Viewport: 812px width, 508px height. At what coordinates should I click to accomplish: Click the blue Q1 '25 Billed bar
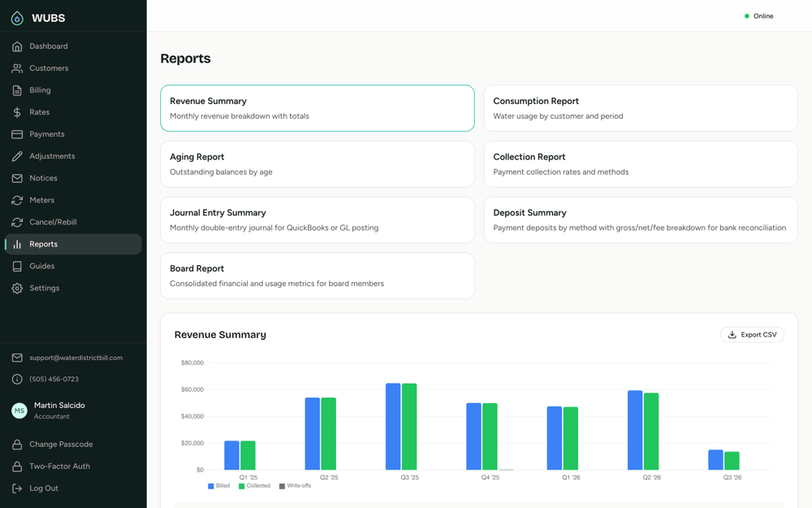pyautogui.click(x=231, y=456)
